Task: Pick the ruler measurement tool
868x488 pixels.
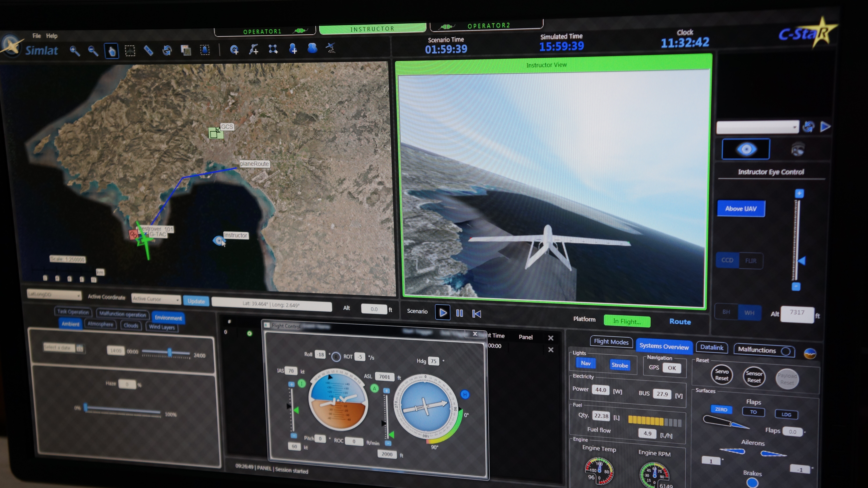Action: [x=148, y=50]
